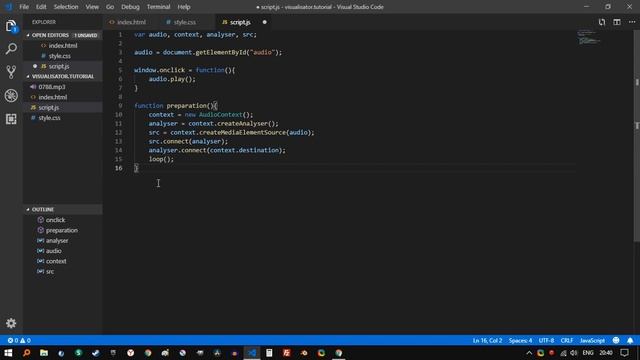640x360 pixels.
Task: Open the Explorer view in activity bar
Action: coord(11,27)
